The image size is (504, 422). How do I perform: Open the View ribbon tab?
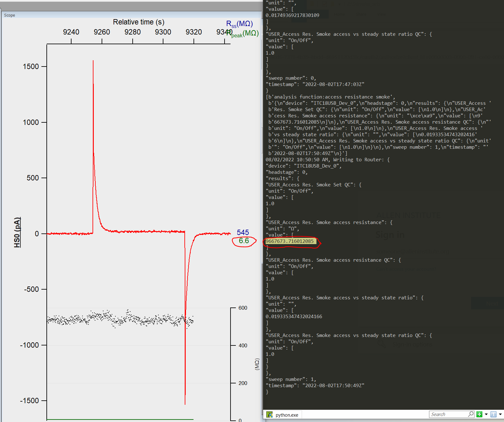(381, 14)
